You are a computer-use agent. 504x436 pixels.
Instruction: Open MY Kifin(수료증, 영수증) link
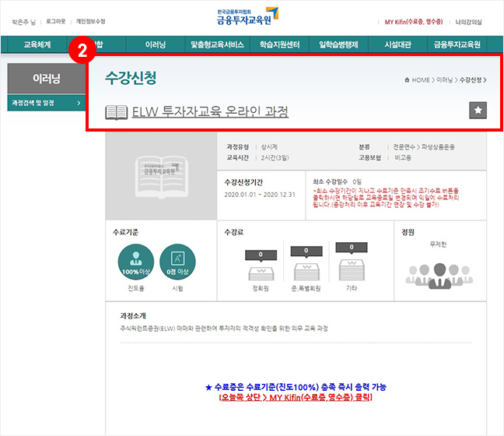414,22
